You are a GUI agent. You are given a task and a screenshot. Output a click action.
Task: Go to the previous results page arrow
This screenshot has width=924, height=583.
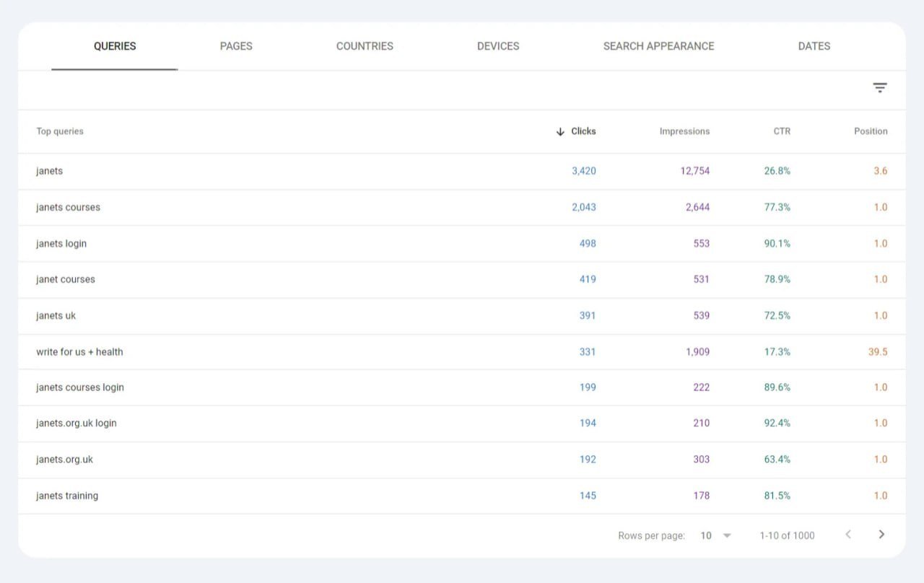click(848, 535)
